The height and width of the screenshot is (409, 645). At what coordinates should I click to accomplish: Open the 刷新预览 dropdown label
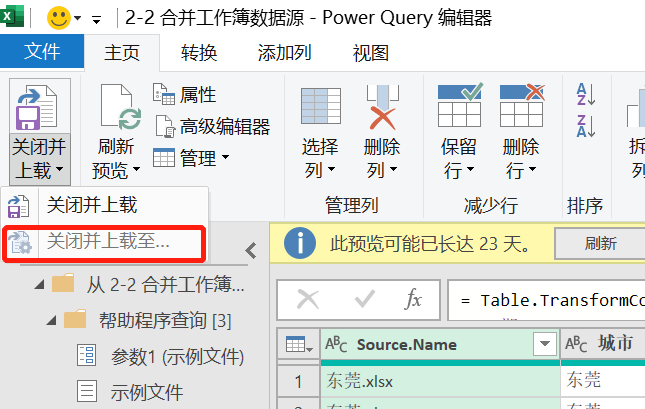pyautogui.click(x=116, y=158)
